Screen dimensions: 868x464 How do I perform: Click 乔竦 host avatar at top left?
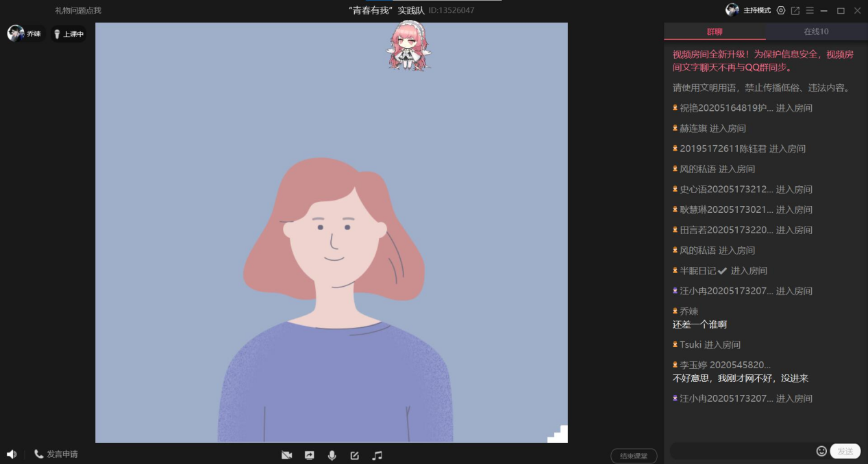pyautogui.click(x=16, y=34)
